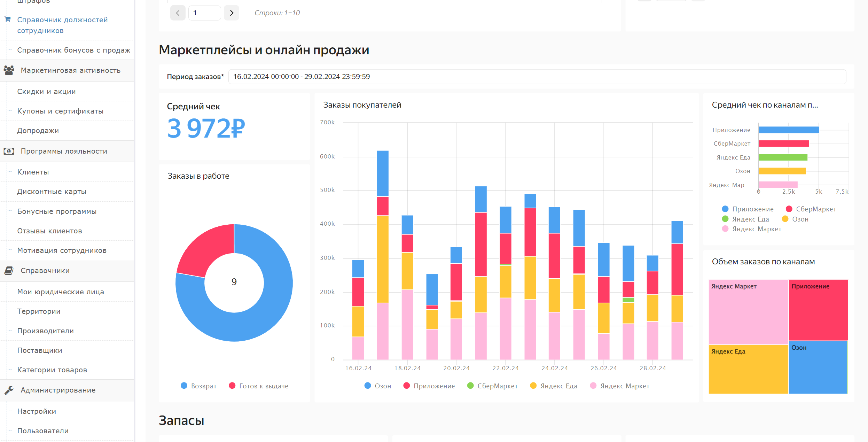The width and height of the screenshot is (868, 442).
Task: Open Скидки и акции menu item
Action: coord(46,92)
